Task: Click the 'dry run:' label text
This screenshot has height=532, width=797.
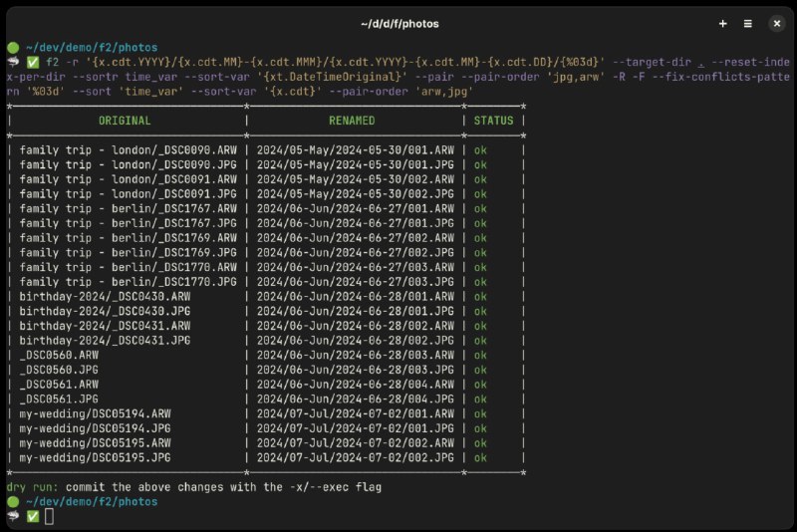Action: pos(32,487)
